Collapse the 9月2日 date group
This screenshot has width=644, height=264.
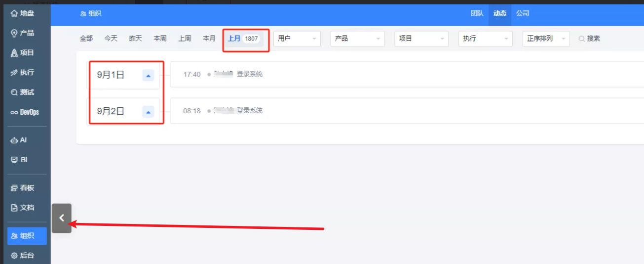coord(149,112)
